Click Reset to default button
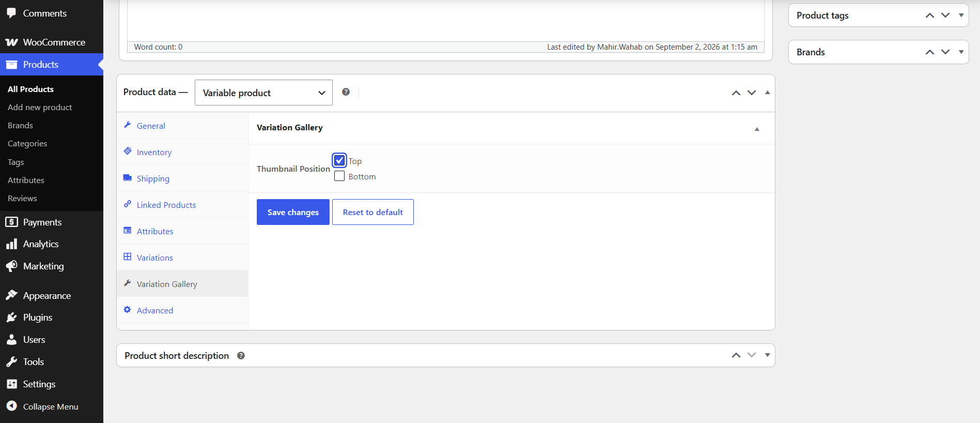The height and width of the screenshot is (423, 980). (373, 212)
